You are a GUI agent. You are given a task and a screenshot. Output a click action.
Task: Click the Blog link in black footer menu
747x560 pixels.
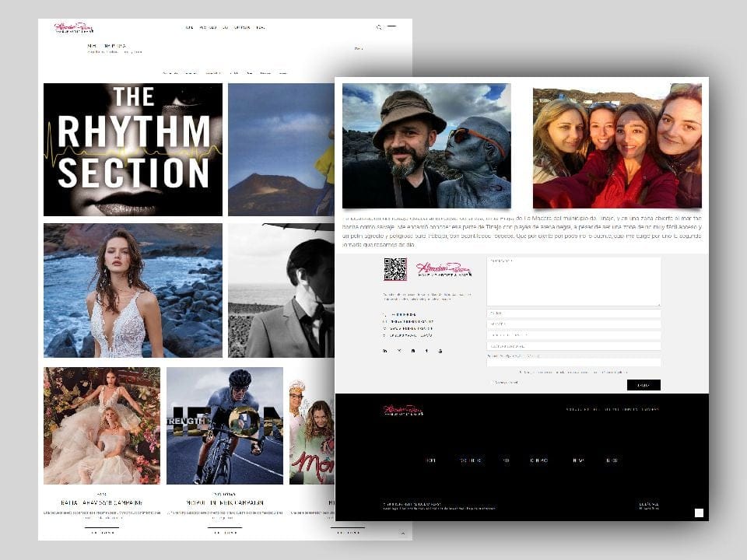tap(612, 460)
